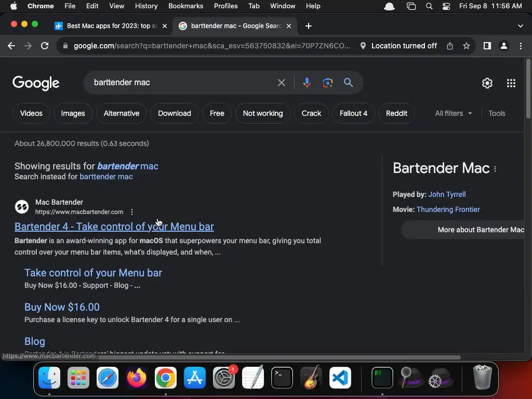Share this page via share icon
The height and width of the screenshot is (399, 532).
[450, 46]
